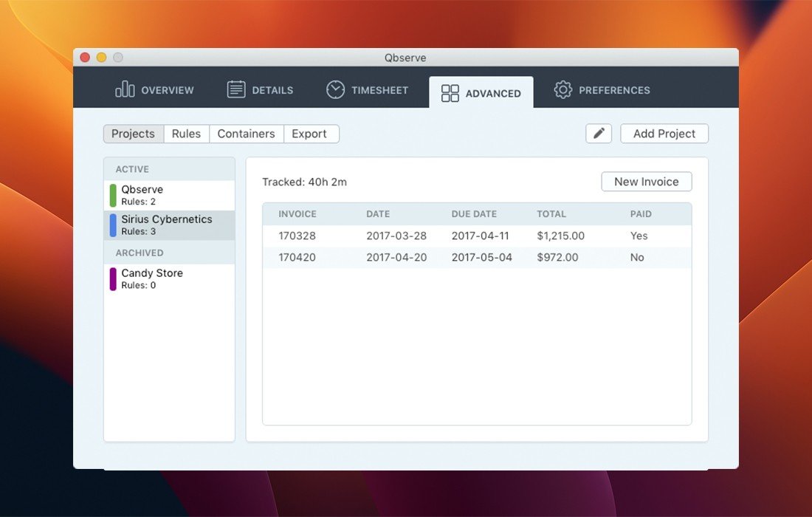The height and width of the screenshot is (517, 812).
Task: Click the green Qbserve color marker
Action: pyautogui.click(x=113, y=196)
